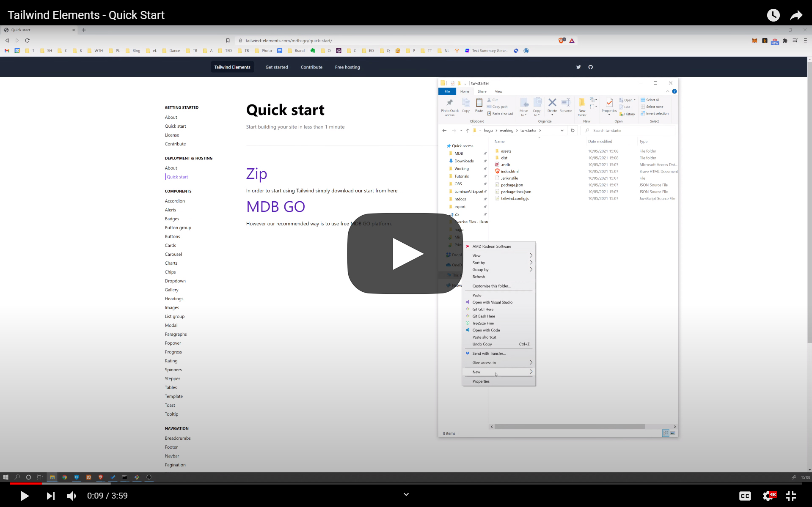Go up one folder level in Explorer

coord(468,131)
